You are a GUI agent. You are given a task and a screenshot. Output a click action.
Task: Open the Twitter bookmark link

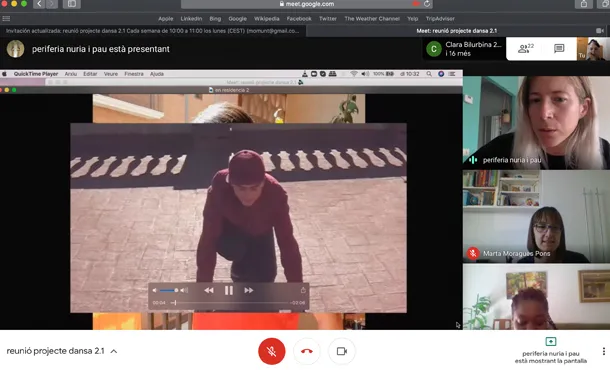328,18
